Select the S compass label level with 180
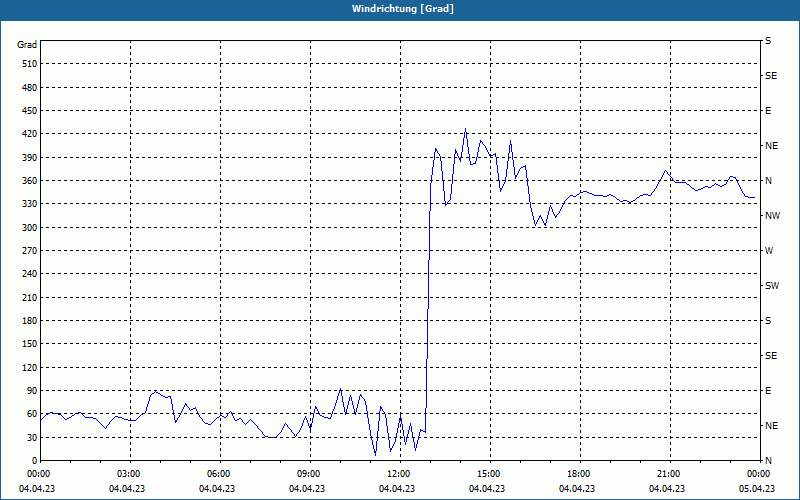This screenshot has height=500, width=800. tap(768, 321)
